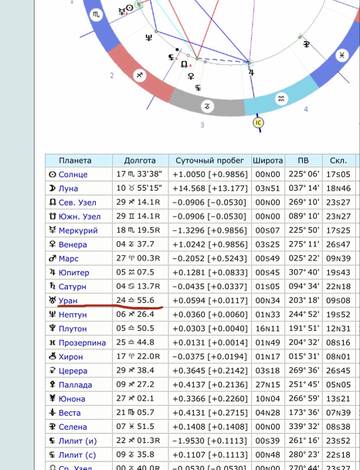Click the Широта column header
The height and width of the screenshot is (470, 360).
268,160
